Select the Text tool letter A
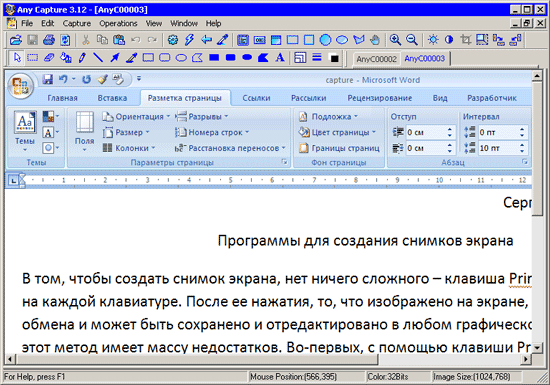 (x=280, y=58)
